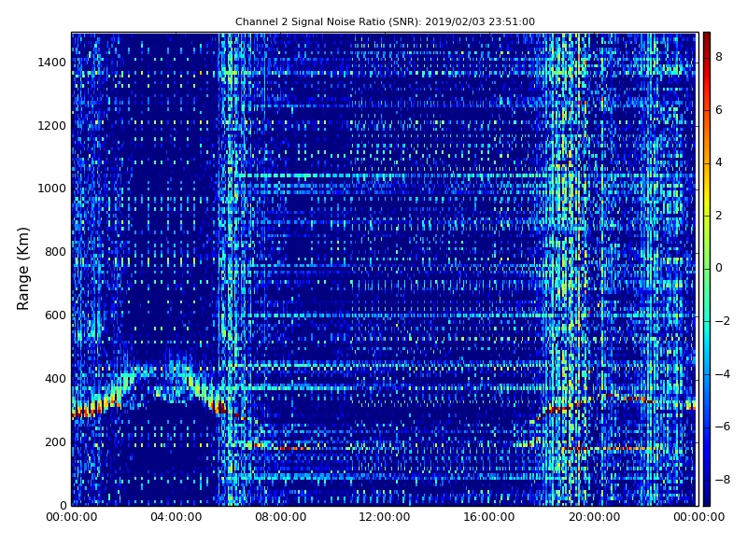This screenshot has width=747, height=560.
Task: Click the 20:00:00 time axis label
Action: 594,517
